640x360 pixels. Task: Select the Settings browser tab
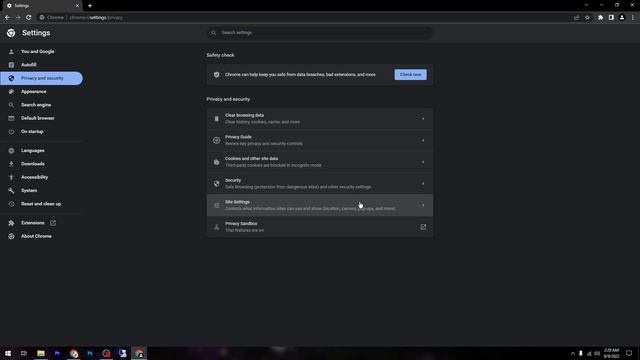coord(42,6)
